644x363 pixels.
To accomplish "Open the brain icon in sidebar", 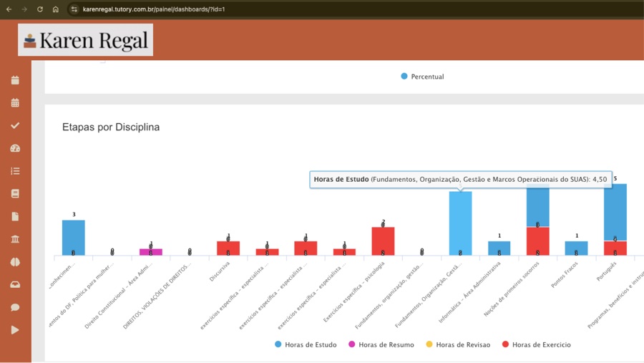I will tap(15, 262).
